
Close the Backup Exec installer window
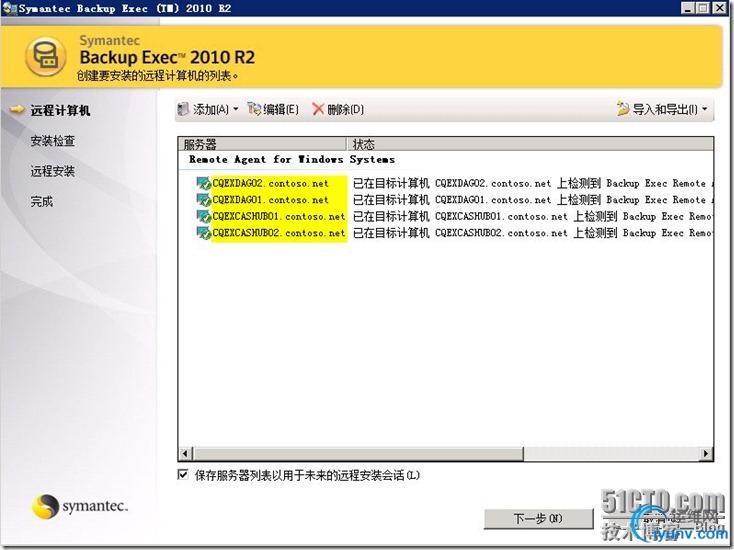click(719, 8)
